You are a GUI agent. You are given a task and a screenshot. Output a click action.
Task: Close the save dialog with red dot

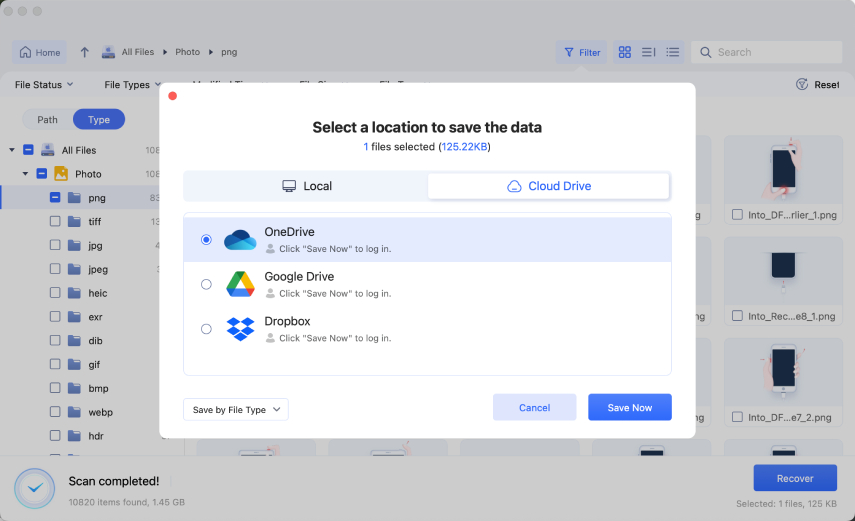click(x=173, y=96)
